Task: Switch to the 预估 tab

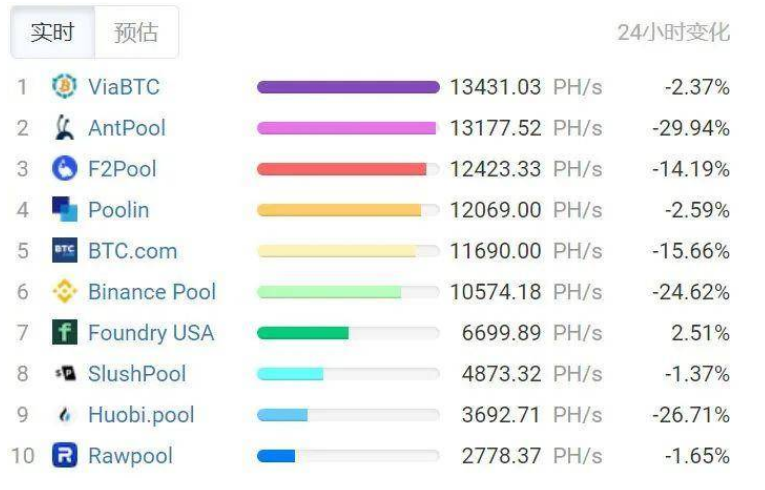Action: tap(136, 33)
